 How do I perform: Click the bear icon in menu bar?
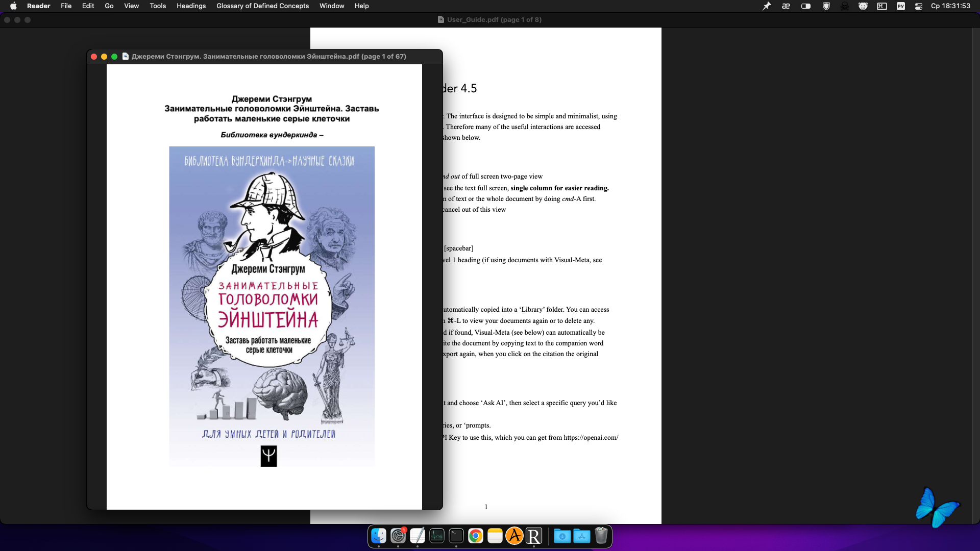tap(863, 6)
